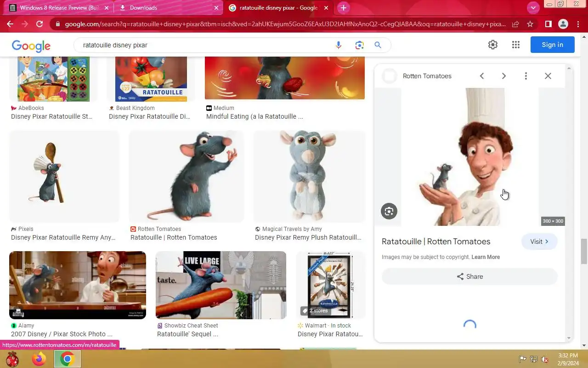Image resolution: width=588 pixels, height=368 pixels.
Task: Click the '2 stores' tag on Walmart image
Action: coord(315,311)
